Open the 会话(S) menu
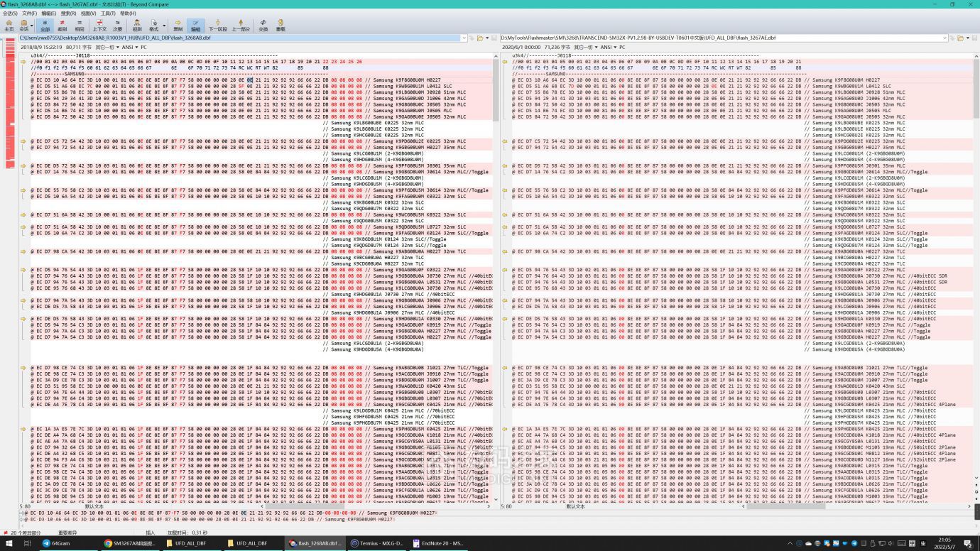Image resolution: width=980 pixels, height=551 pixels. (10, 13)
